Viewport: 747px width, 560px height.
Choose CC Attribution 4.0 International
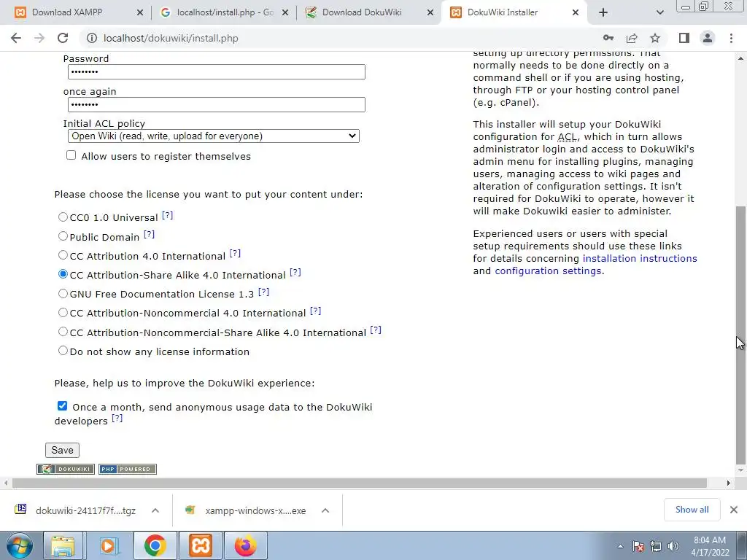63,254
